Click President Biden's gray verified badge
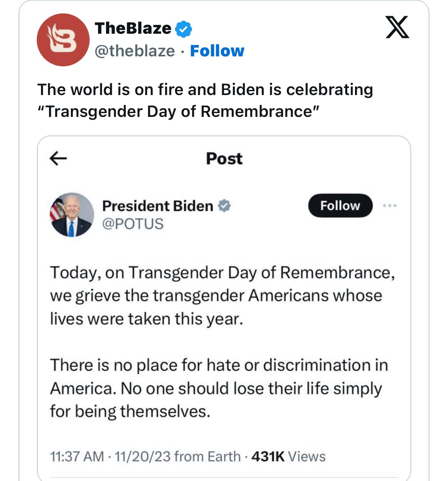Viewport: 448px width, 481px height. pos(224,206)
